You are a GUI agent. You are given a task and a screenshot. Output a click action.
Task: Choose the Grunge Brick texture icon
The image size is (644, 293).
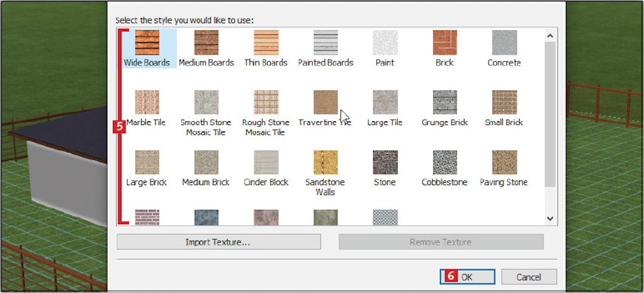click(445, 102)
